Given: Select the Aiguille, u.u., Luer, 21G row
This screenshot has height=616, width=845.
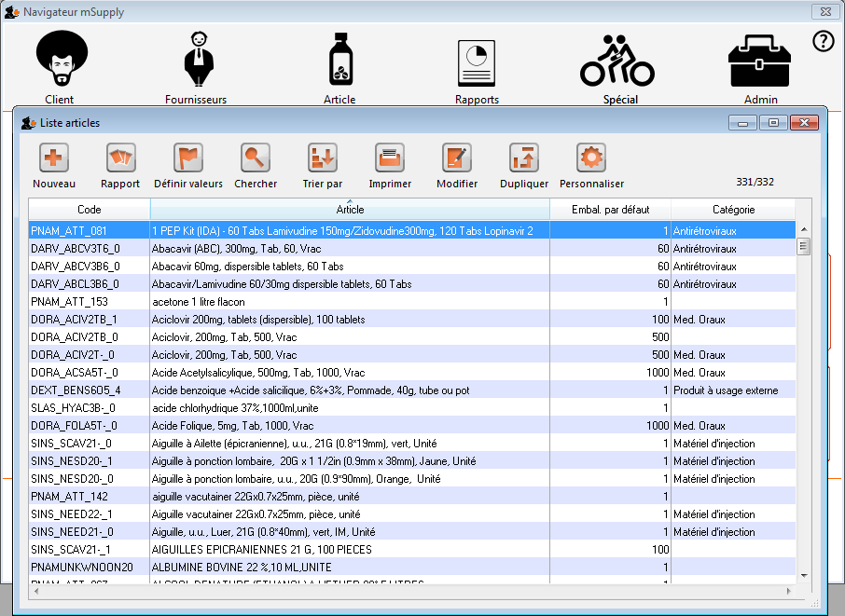Looking at the screenshot, I should (412, 532).
